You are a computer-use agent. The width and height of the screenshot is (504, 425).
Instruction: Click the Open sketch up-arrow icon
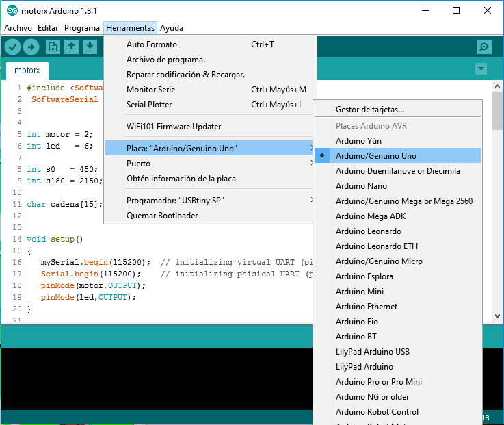[71, 47]
